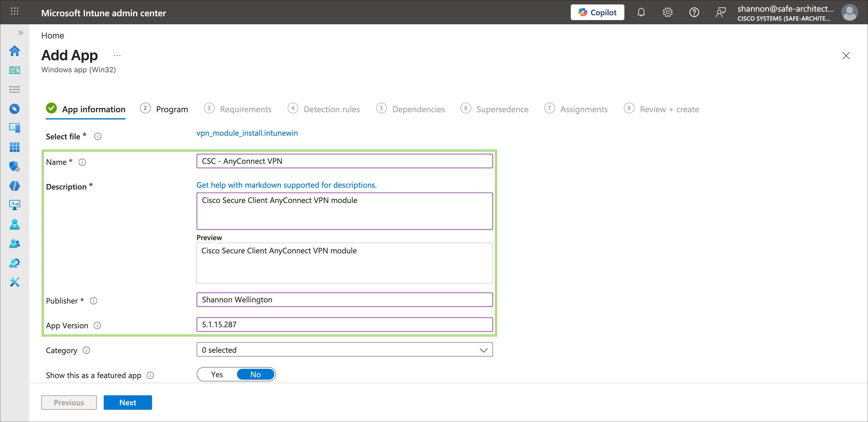Open the blue compass Explorer sidebar icon
Viewport: 868px width, 422px height.
[x=14, y=109]
